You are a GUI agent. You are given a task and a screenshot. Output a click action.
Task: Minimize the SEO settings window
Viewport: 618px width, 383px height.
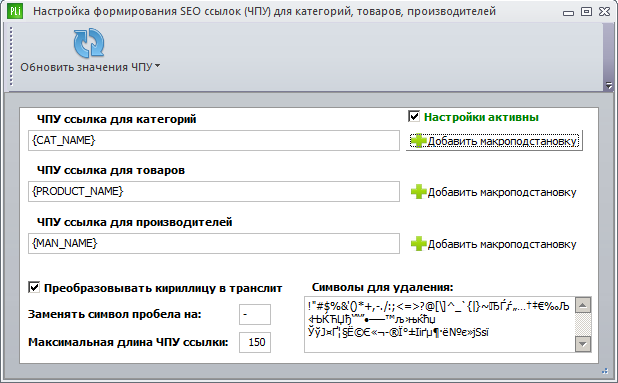click(568, 12)
